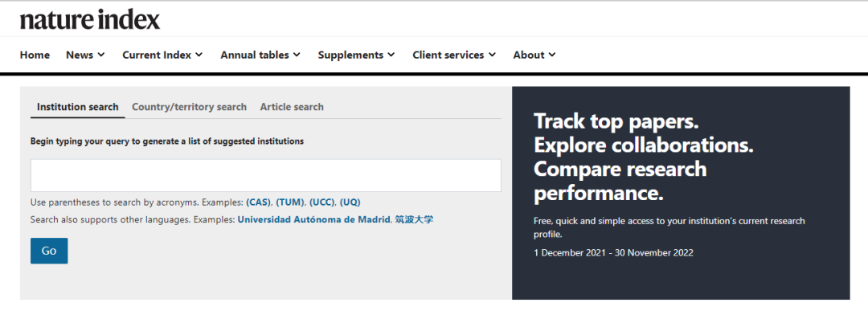Focus the institution query input field
The image size is (868, 323).
point(266,175)
